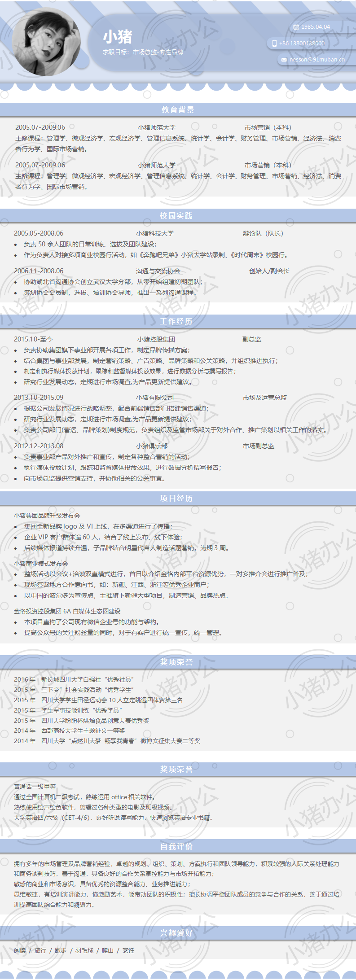Click the envelope icon beside nesson@91muban.cn
The image size is (356, 980).
click(284, 60)
